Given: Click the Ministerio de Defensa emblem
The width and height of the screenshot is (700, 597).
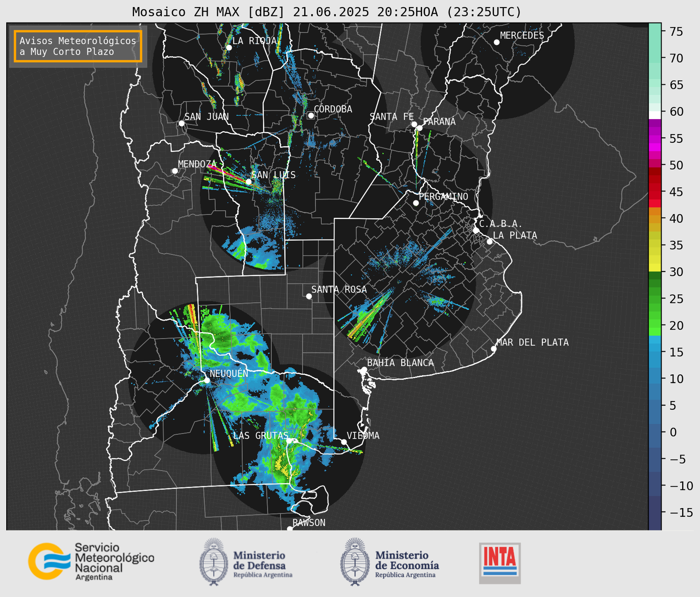Looking at the screenshot, I should pyautogui.click(x=214, y=562).
